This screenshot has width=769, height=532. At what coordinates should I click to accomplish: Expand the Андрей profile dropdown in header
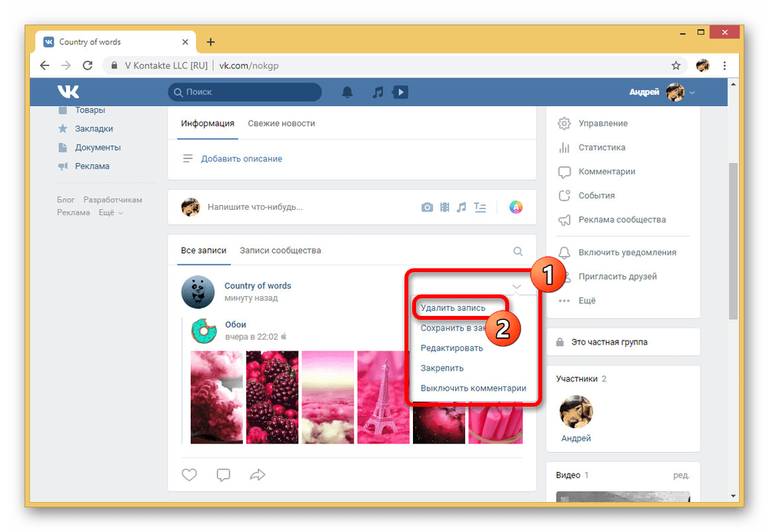(x=662, y=92)
